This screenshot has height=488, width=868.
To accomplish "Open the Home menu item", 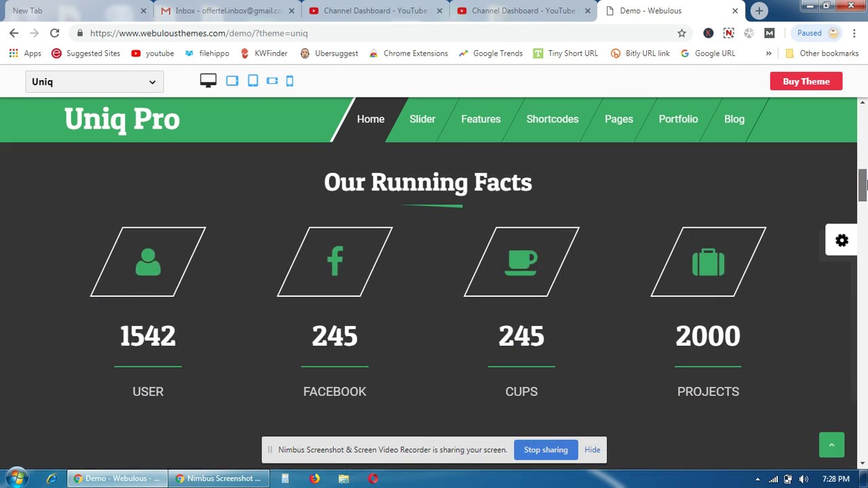I will click(x=370, y=119).
